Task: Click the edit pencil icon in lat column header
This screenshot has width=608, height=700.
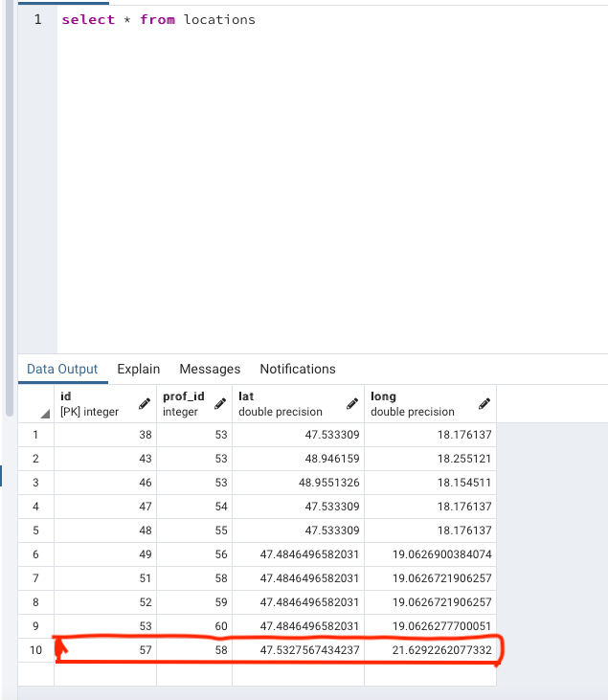Action: (352, 404)
